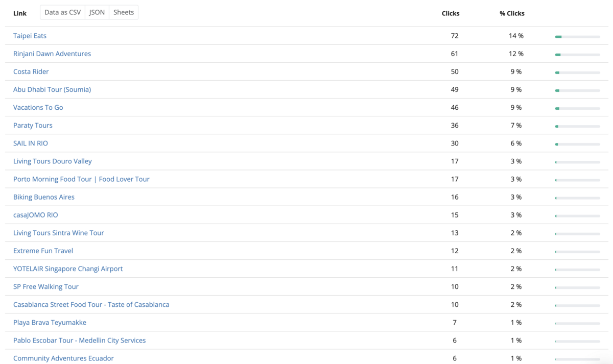Click the Living Tours Douro Valley link

(x=53, y=161)
